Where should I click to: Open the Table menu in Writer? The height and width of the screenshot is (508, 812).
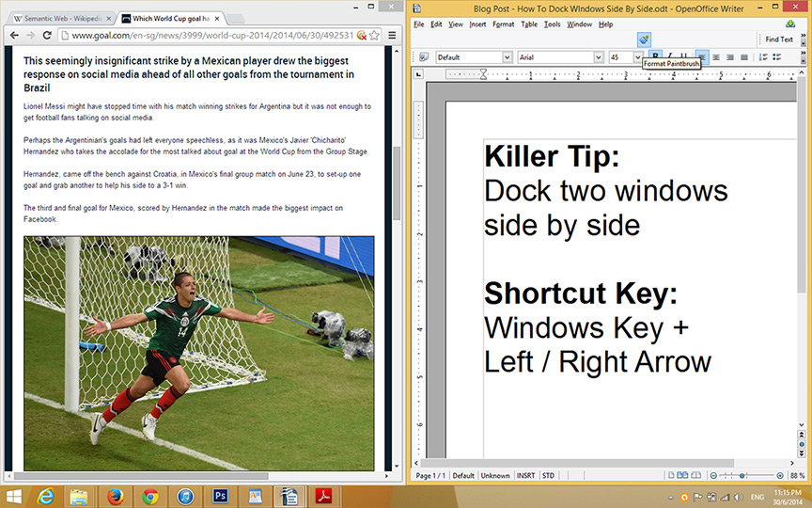(529, 24)
